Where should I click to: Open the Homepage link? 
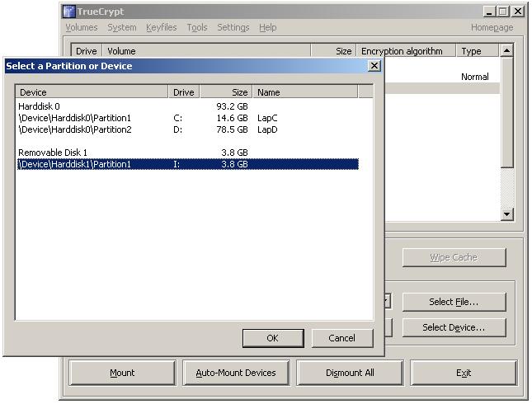(492, 27)
